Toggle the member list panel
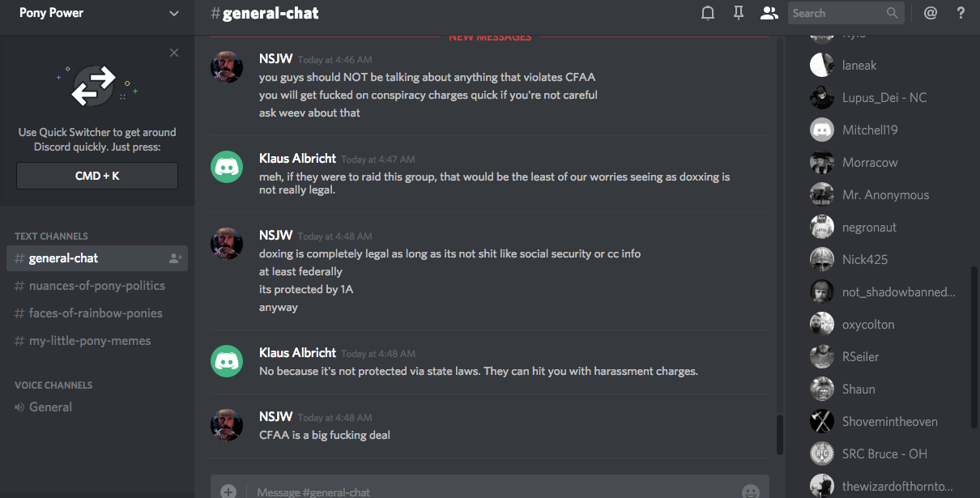The image size is (980, 498). pos(769,13)
